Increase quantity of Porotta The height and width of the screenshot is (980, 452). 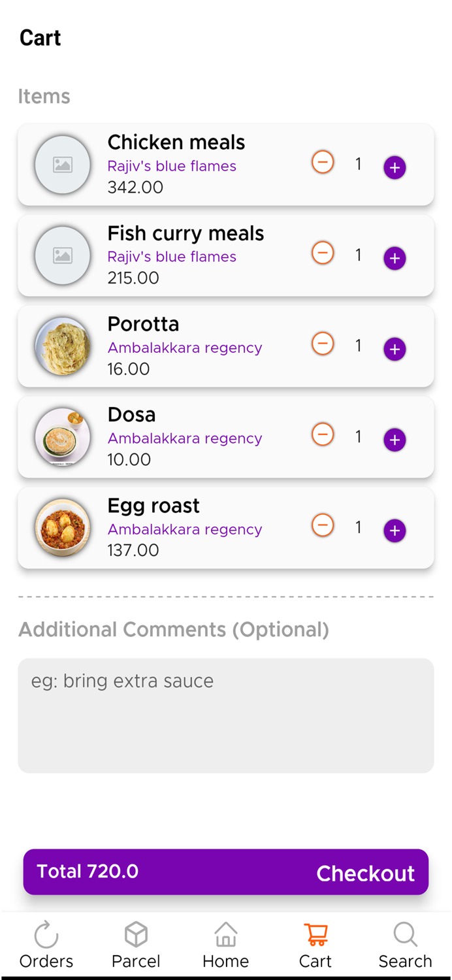coord(395,349)
